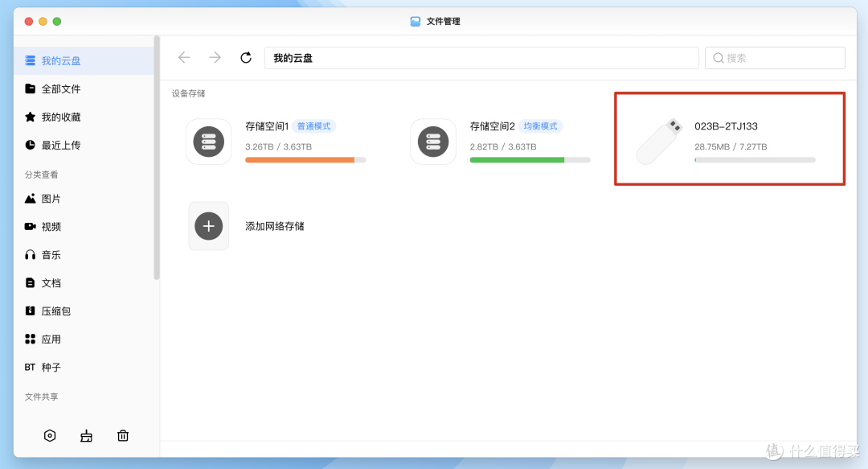Open settings hexagon icon in sidebar footer
This screenshot has height=469, width=868.
pyautogui.click(x=50, y=436)
